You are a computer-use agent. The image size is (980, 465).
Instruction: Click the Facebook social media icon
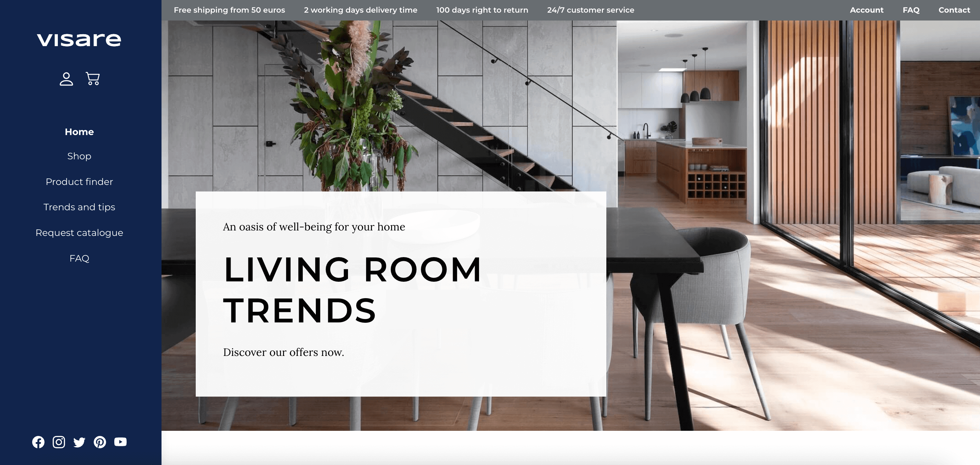coord(38,442)
